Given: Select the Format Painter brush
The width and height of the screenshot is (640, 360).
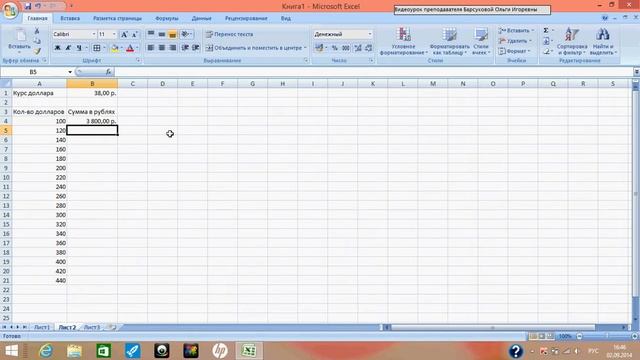Looking at the screenshot, I should point(37,51).
